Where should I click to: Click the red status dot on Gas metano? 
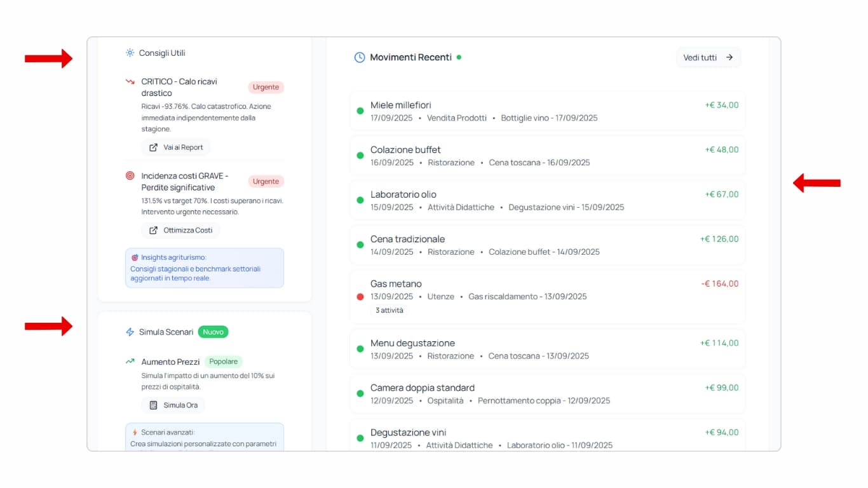coord(360,296)
